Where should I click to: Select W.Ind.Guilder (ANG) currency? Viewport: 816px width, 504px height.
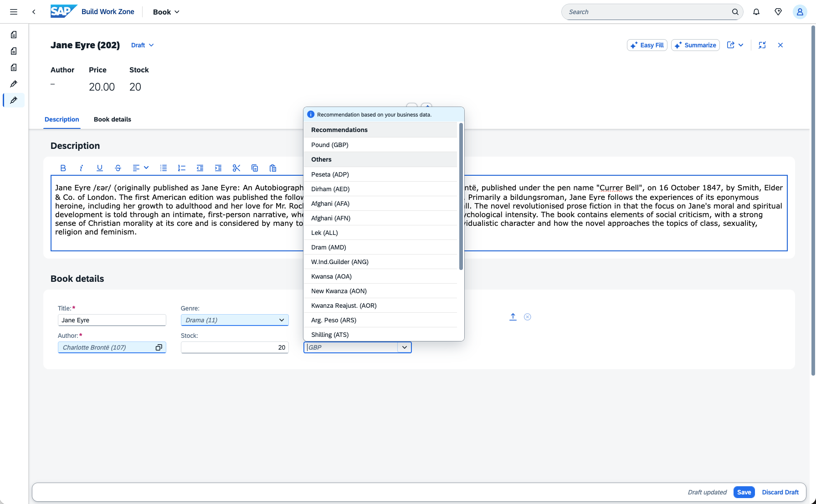tap(380, 262)
